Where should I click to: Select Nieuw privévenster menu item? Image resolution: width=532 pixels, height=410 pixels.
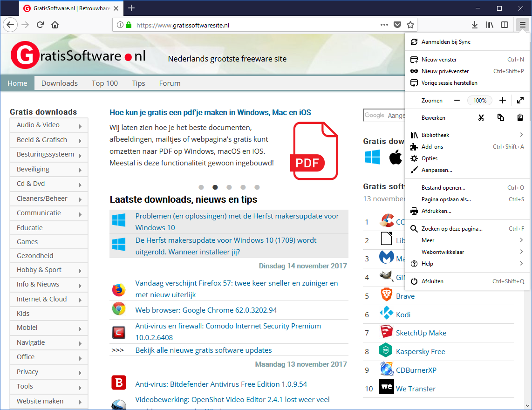pos(445,71)
